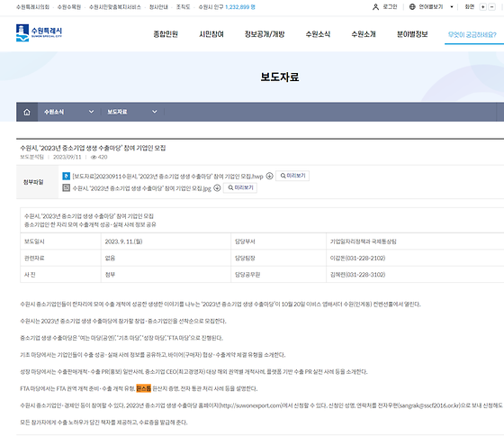
Task: Click the post date 2023/09/11
Action: (x=67, y=157)
